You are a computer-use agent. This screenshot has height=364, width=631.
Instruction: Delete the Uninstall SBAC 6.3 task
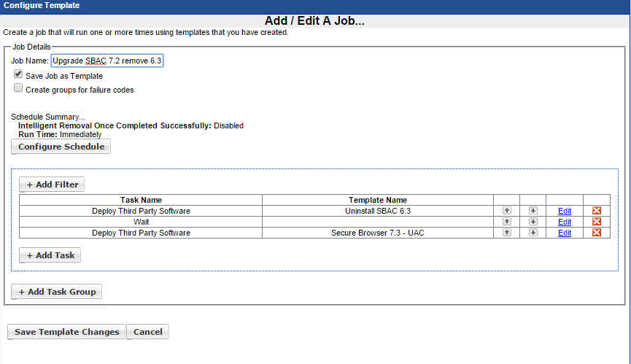click(x=597, y=211)
